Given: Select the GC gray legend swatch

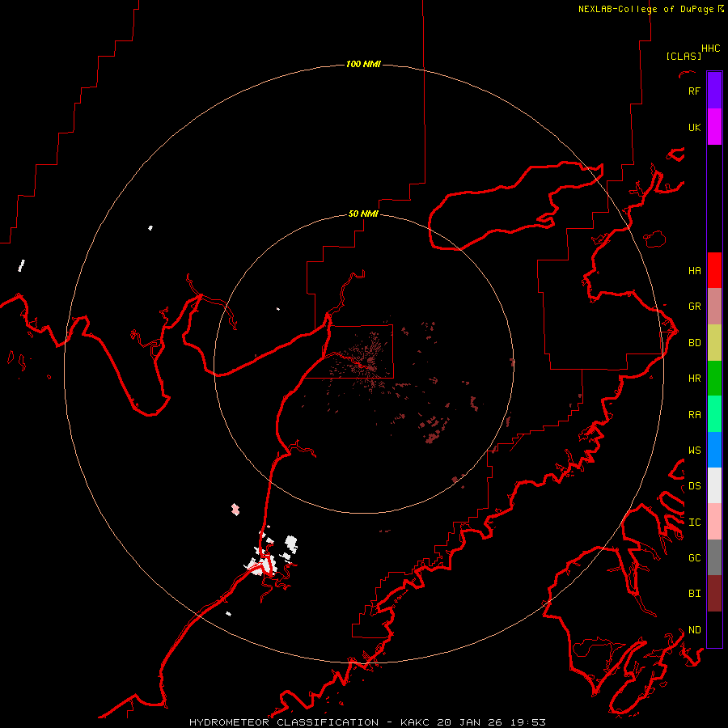Looking at the screenshot, I should 714,557.
